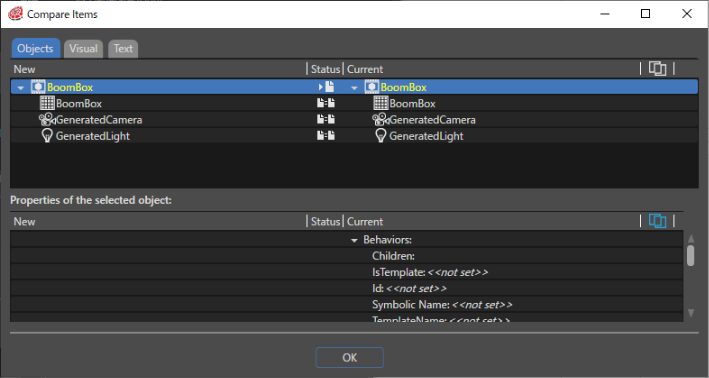The height and width of the screenshot is (378, 709).
Task: Collapse the BoomBox node in New column
Action: [x=21, y=88]
